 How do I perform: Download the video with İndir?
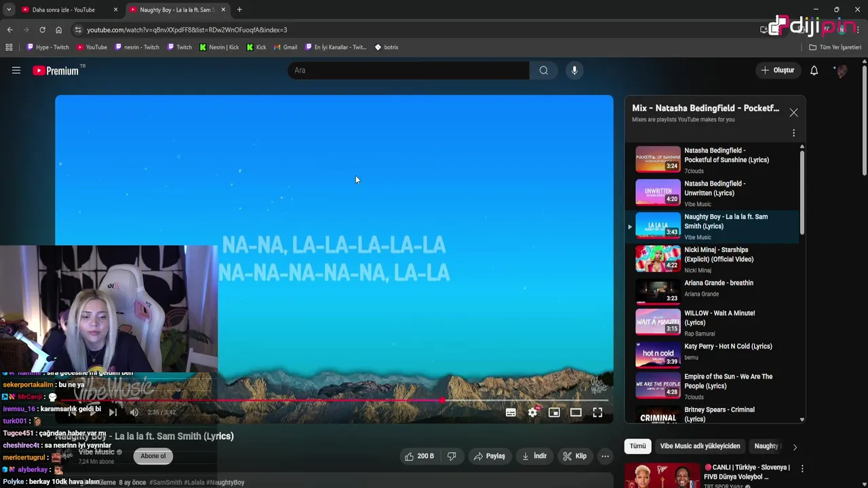(x=534, y=456)
